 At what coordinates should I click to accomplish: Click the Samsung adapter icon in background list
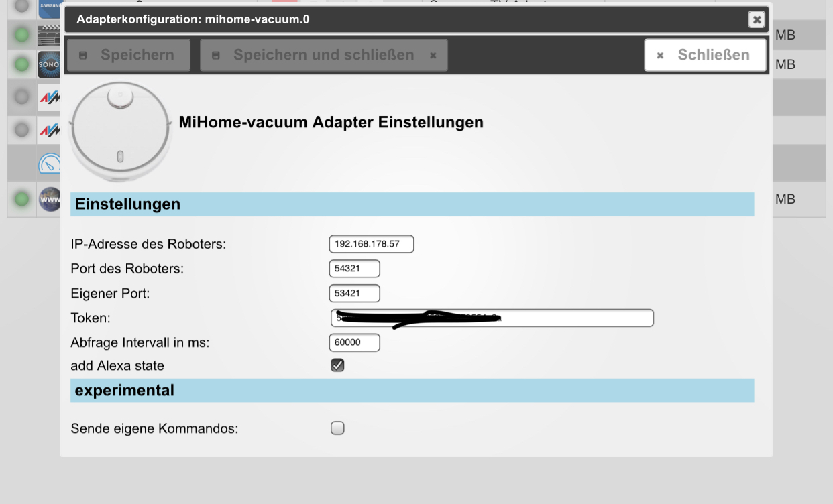49,8
